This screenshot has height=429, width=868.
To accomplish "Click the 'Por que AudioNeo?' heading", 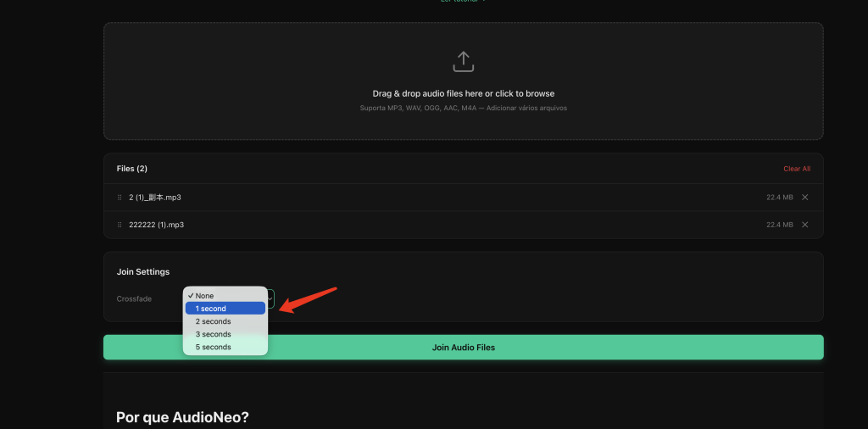I will (182, 417).
